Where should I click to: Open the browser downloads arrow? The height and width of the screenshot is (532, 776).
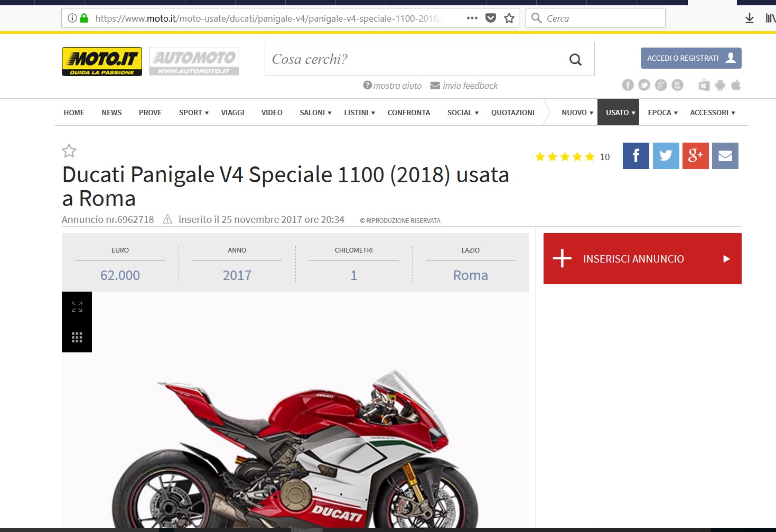[749, 18]
